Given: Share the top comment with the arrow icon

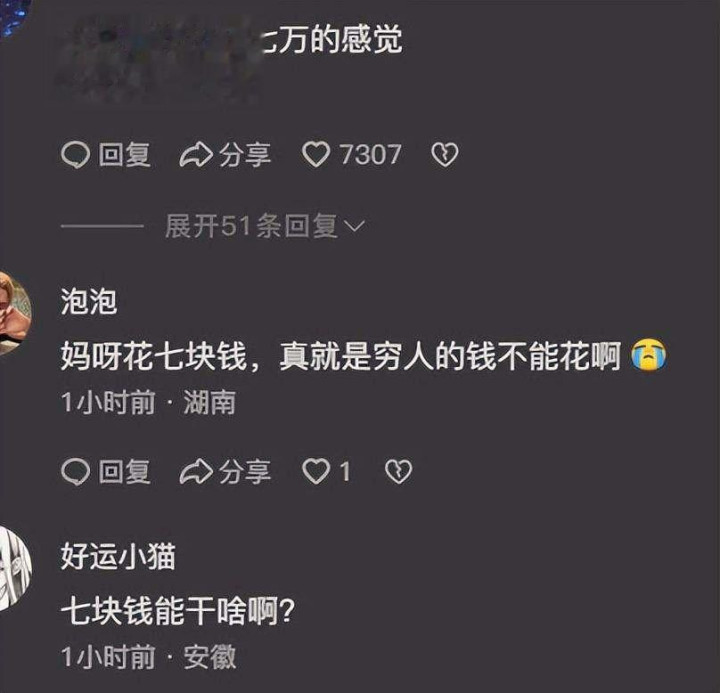Looking at the screenshot, I should (x=196, y=154).
